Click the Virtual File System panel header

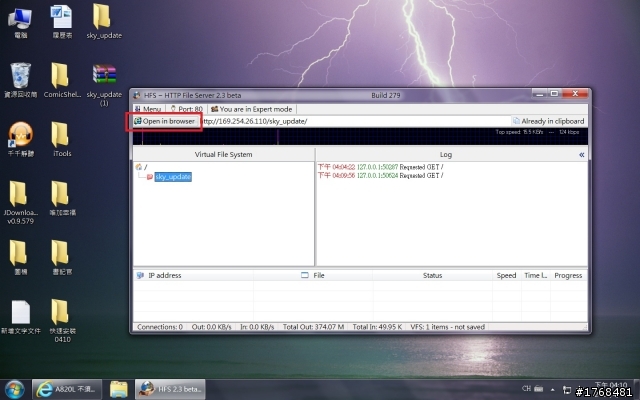tap(223, 155)
